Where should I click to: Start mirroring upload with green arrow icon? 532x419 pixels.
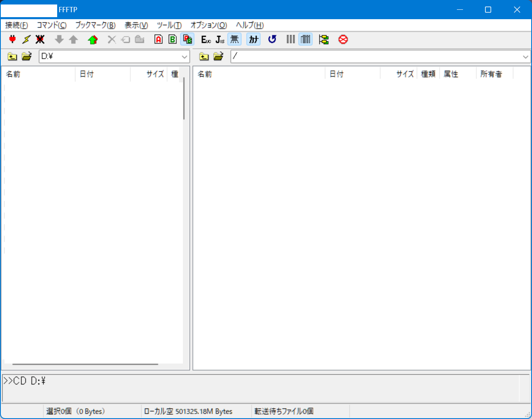click(93, 40)
